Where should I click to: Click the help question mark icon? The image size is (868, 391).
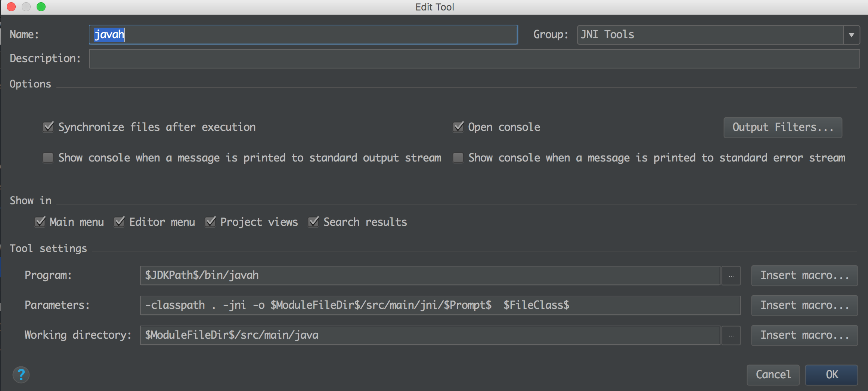click(x=21, y=375)
